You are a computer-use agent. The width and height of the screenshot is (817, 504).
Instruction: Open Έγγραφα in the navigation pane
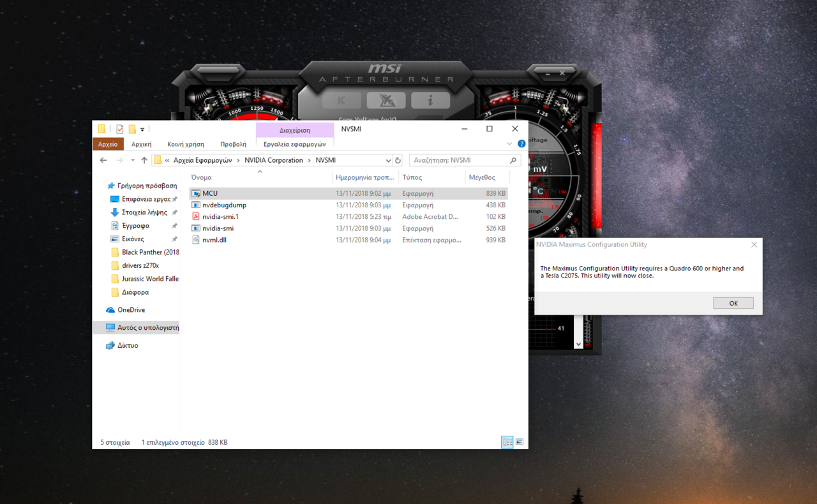[x=135, y=226]
